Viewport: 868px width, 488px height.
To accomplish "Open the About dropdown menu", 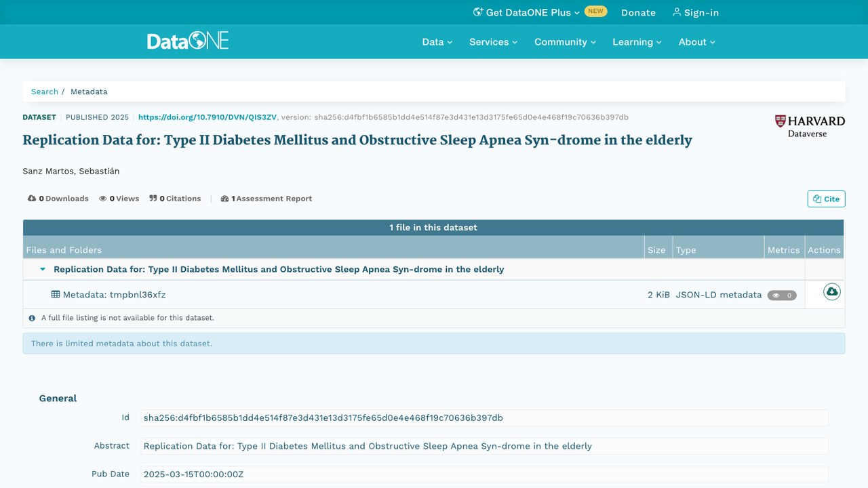I will (x=697, y=42).
